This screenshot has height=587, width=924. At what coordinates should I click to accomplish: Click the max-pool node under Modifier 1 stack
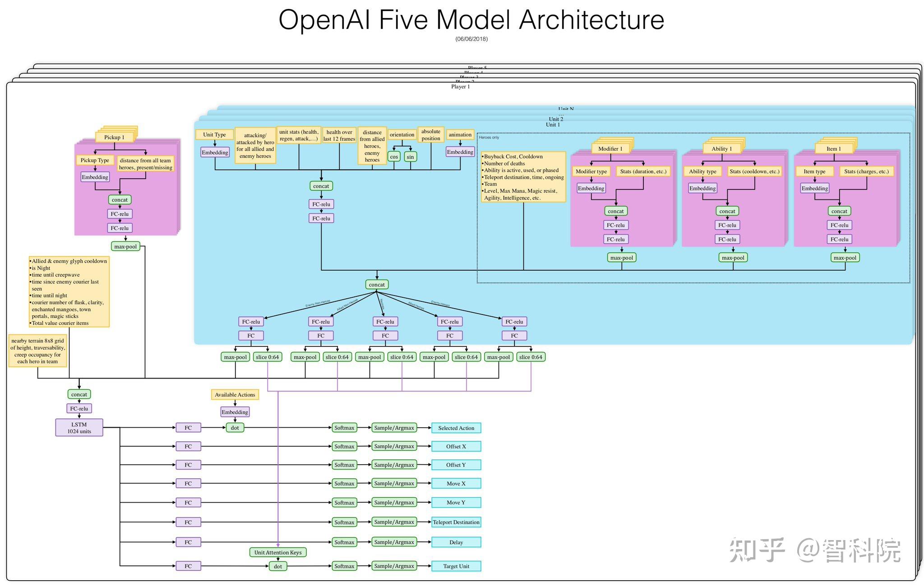click(x=622, y=257)
